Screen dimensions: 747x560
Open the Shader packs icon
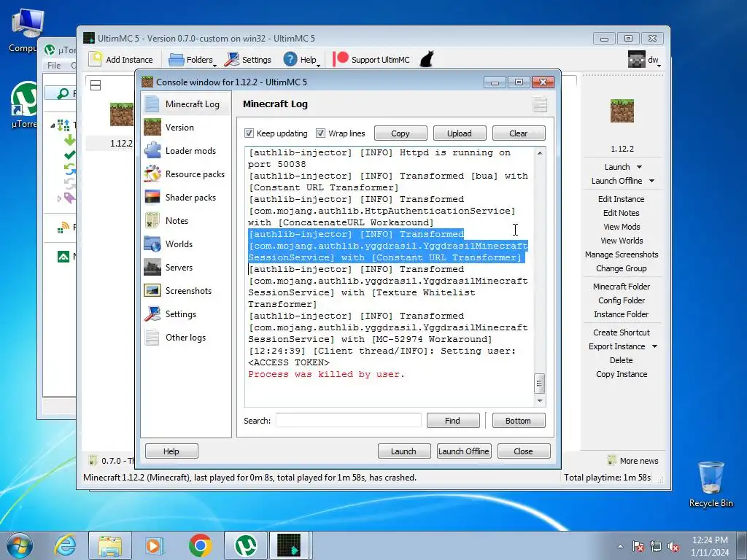(152, 197)
